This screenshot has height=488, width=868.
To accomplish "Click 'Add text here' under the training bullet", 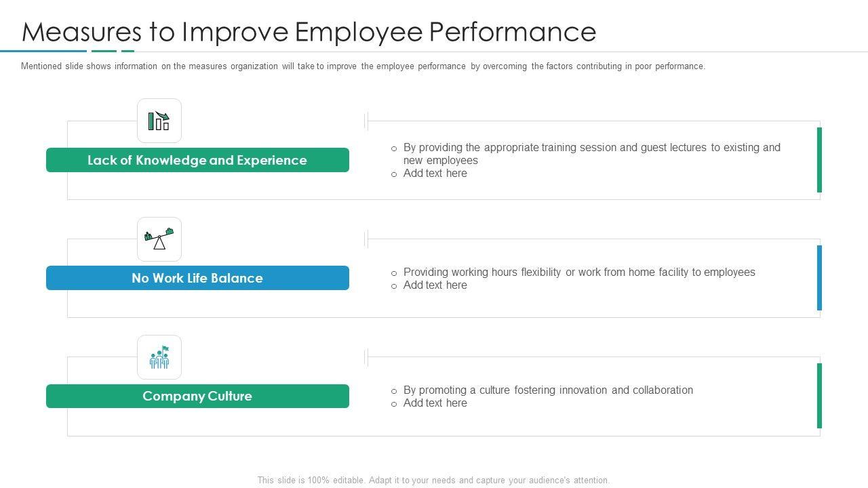I will (435, 174).
